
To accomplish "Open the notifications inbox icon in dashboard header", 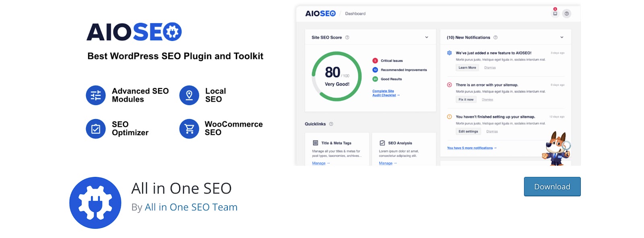I will click(x=555, y=13).
